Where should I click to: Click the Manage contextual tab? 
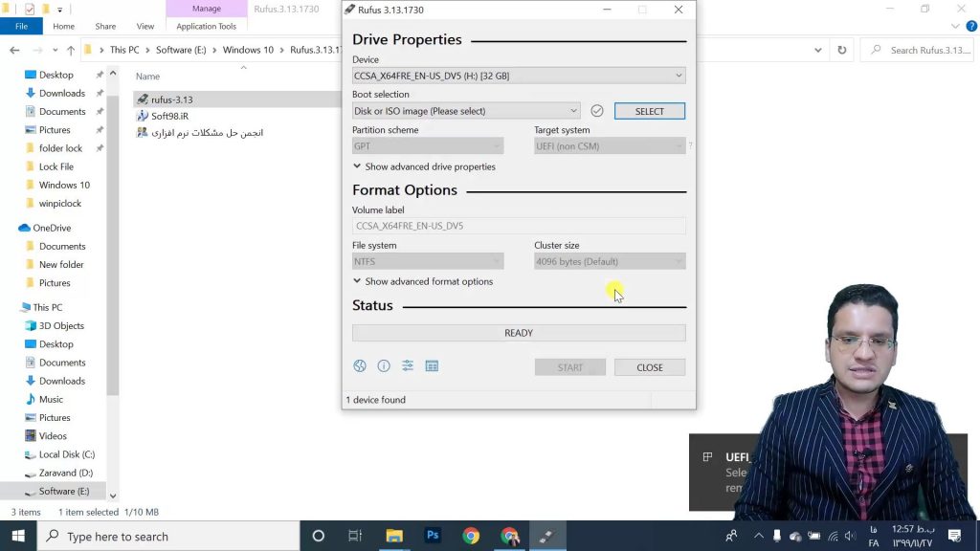(207, 9)
